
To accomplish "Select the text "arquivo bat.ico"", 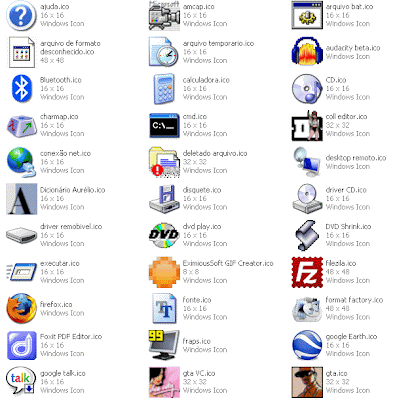I will (x=349, y=7).
